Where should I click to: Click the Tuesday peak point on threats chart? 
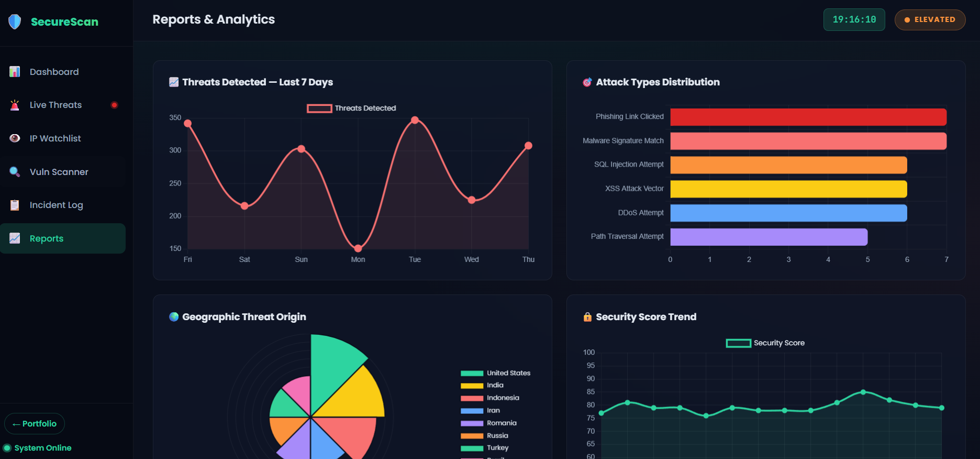[x=415, y=120]
